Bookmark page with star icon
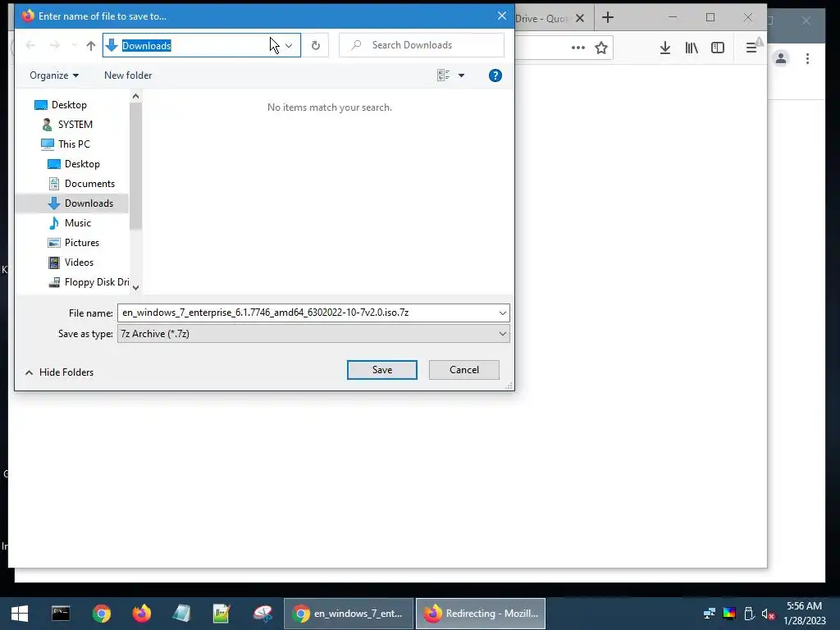This screenshot has width=840, height=630. [x=601, y=48]
